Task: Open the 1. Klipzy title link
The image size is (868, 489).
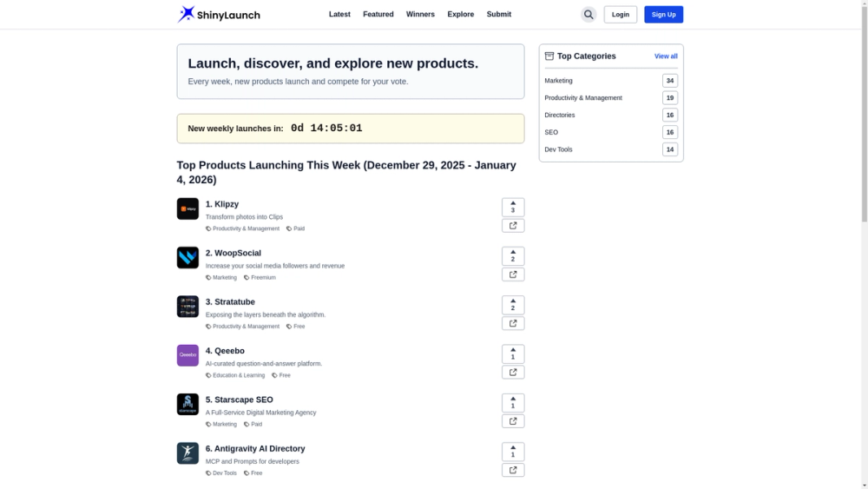Action: point(222,204)
